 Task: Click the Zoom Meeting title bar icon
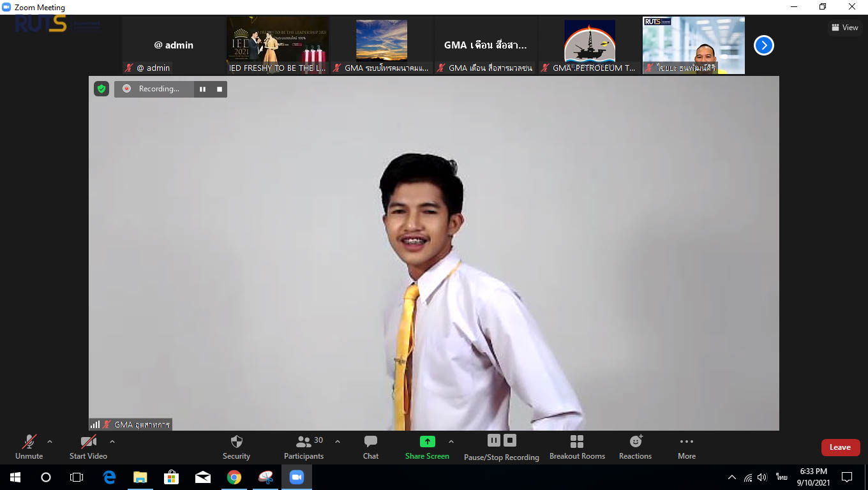tap(7, 7)
